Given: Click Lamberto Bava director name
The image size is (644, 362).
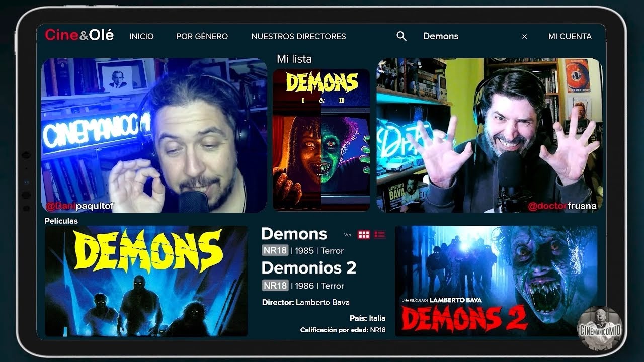Looking at the screenshot, I should pos(323,302).
